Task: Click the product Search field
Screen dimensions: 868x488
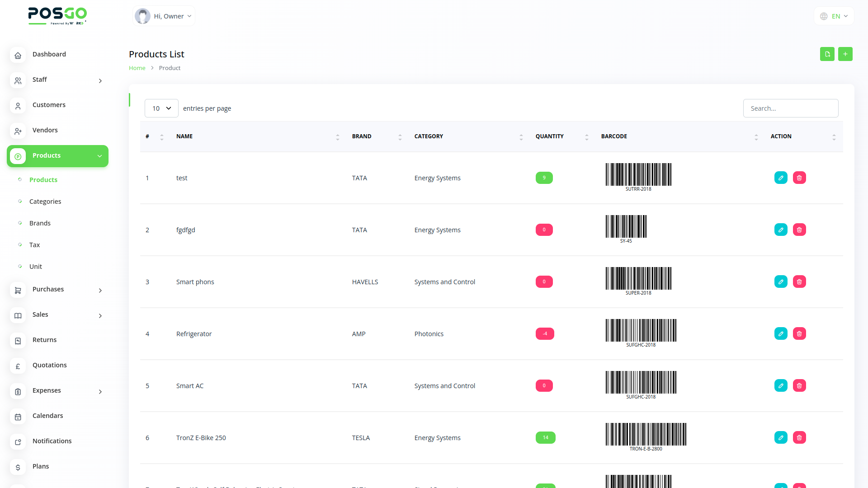Action: point(790,108)
